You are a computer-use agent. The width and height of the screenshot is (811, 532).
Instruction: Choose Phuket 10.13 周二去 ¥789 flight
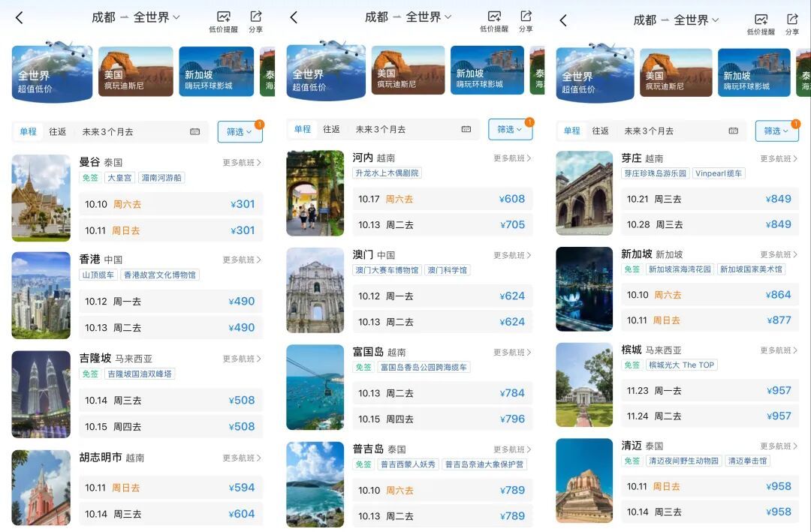pyautogui.click(x=442, y=516)
